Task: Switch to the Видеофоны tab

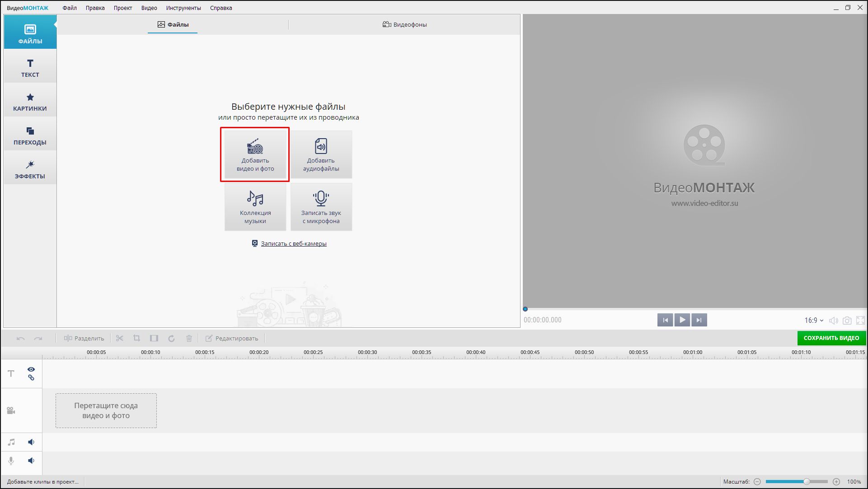Action: (x=405, y=24)
